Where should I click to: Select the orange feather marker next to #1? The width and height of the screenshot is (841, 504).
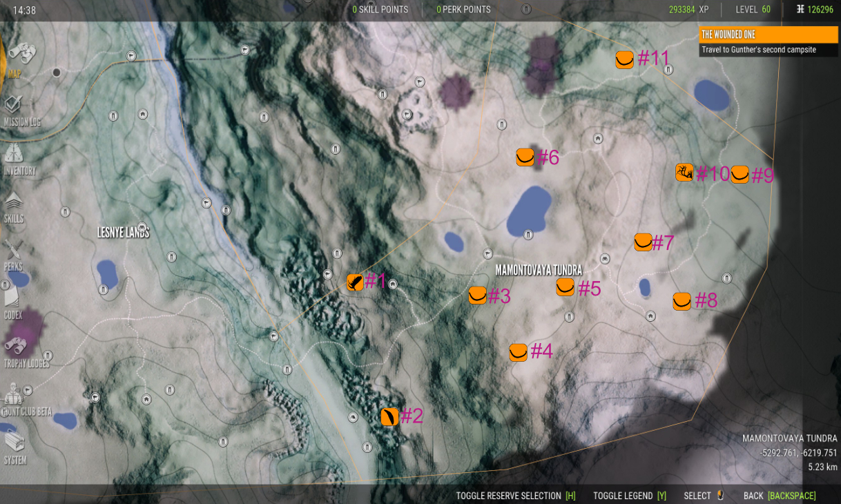(x=355, y=282)
